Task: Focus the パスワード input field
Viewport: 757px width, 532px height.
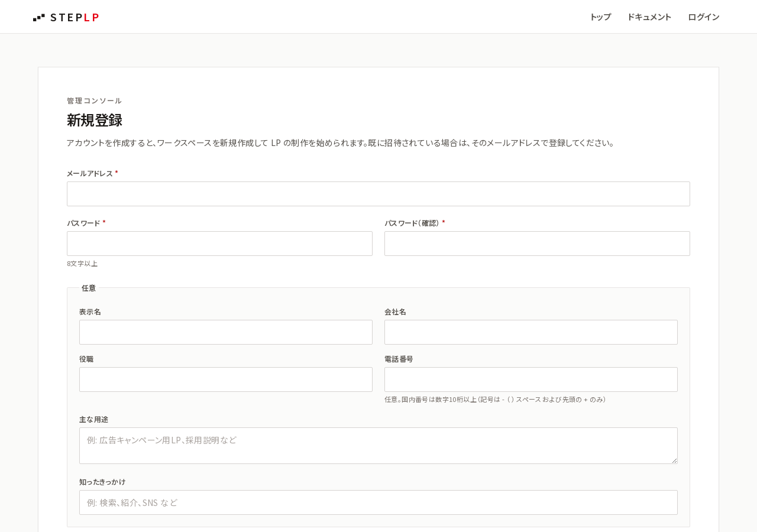Action: pos(219,244)
